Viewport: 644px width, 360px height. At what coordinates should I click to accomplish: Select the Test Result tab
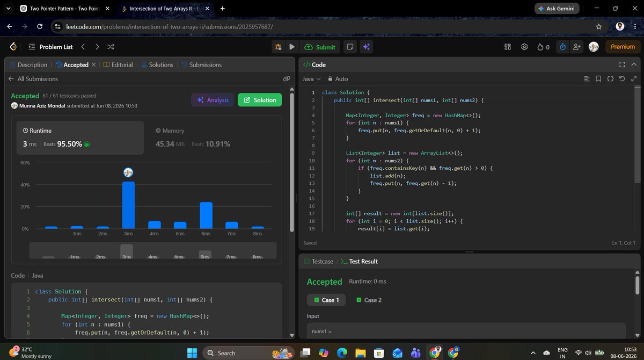point(359,261)
